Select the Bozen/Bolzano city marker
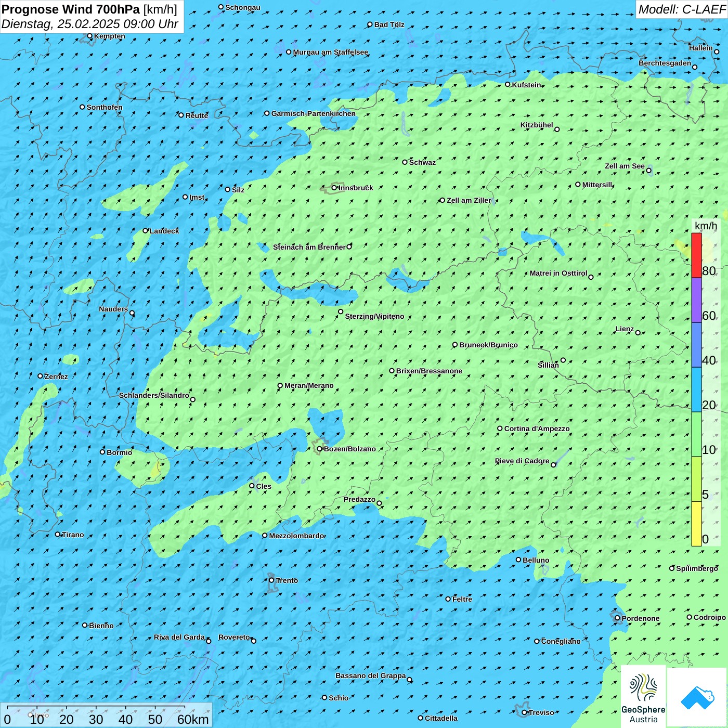The height and width of the screenshot is (728, 728). (x=320, y=449)
